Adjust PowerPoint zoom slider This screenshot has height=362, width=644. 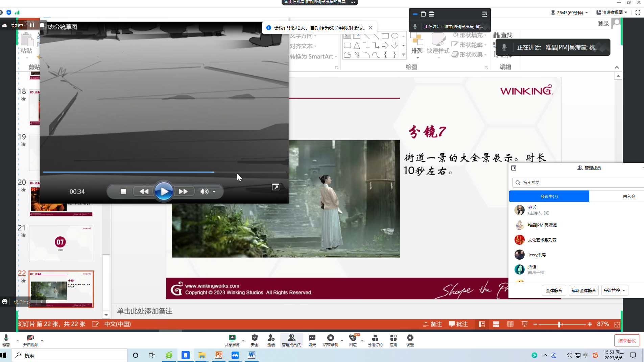[559, 324]
